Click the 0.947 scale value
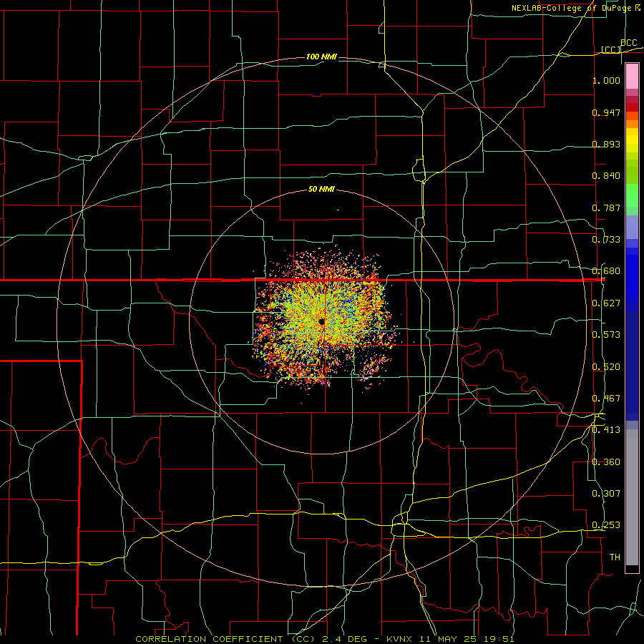644x644 pixels. (x=606, y=112)
